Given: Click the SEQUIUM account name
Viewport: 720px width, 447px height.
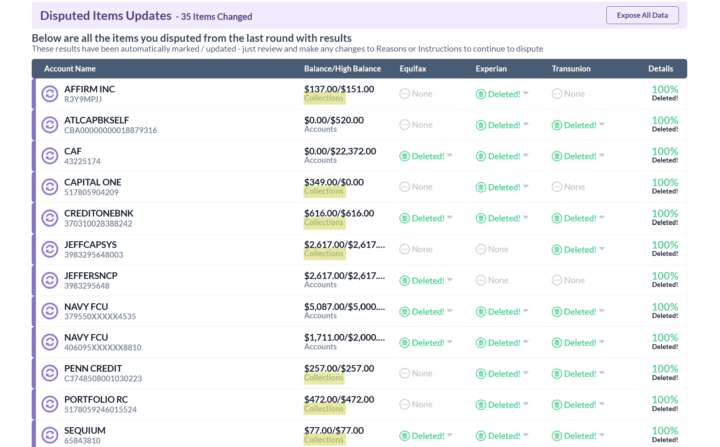Looking at the screenshot, I should point(85,430).
